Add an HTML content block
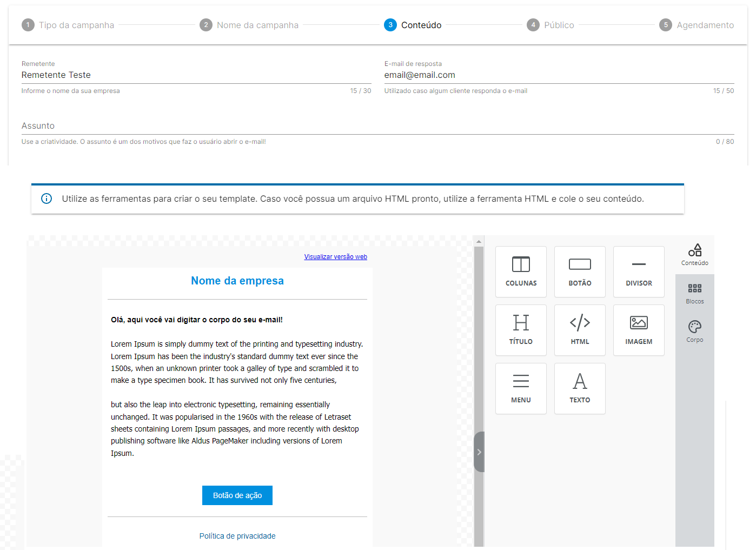The image size is (756, 550). tap(580, 330)
